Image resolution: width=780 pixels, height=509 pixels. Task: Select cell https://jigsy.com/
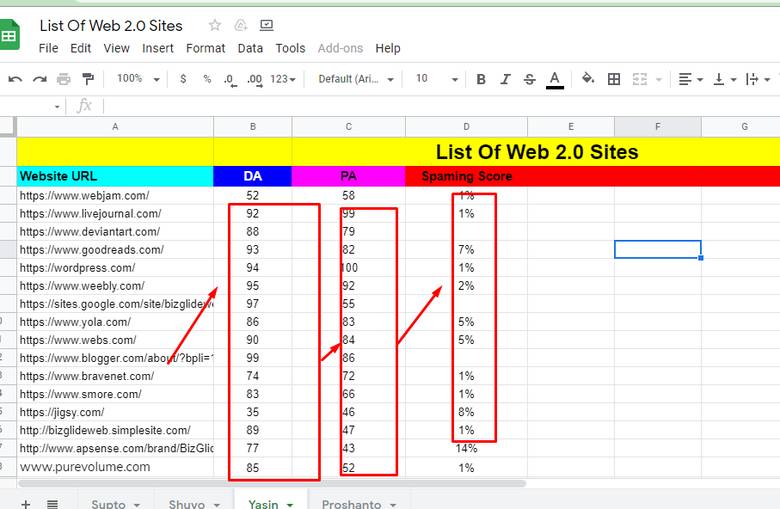(115, 412)
